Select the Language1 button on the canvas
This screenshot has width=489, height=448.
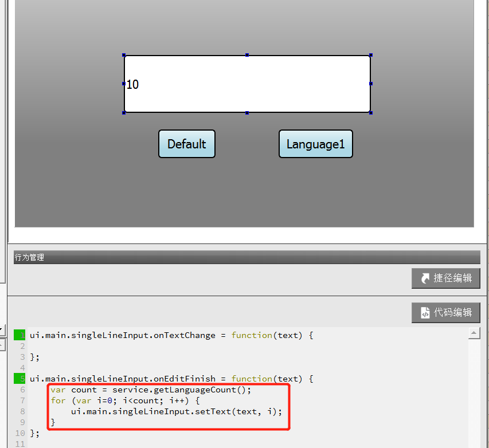(x=315, y=144)
